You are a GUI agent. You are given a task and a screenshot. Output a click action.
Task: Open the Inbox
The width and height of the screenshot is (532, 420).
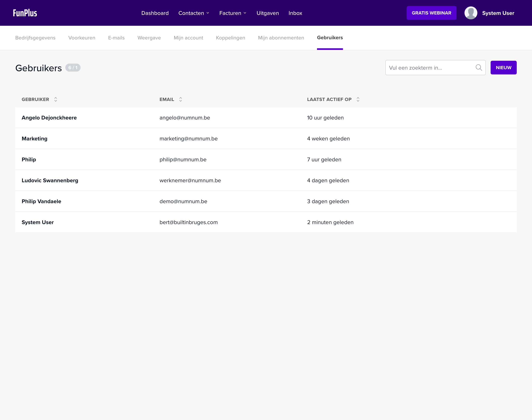click(x=295, y=13)
